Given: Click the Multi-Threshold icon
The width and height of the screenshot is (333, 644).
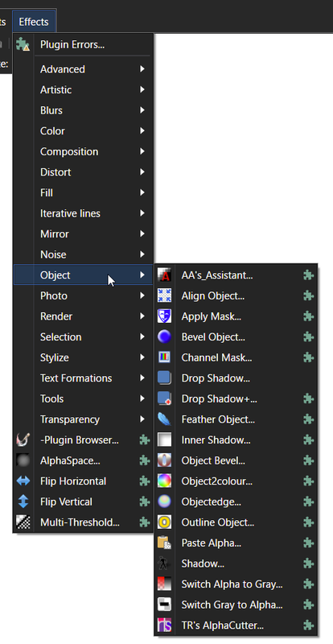Looking at the screenshot, I should tap(23, 522).
